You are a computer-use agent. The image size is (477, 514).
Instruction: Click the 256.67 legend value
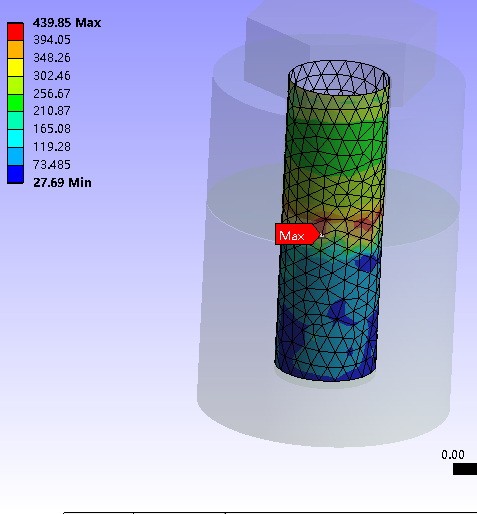click(52, 93)
